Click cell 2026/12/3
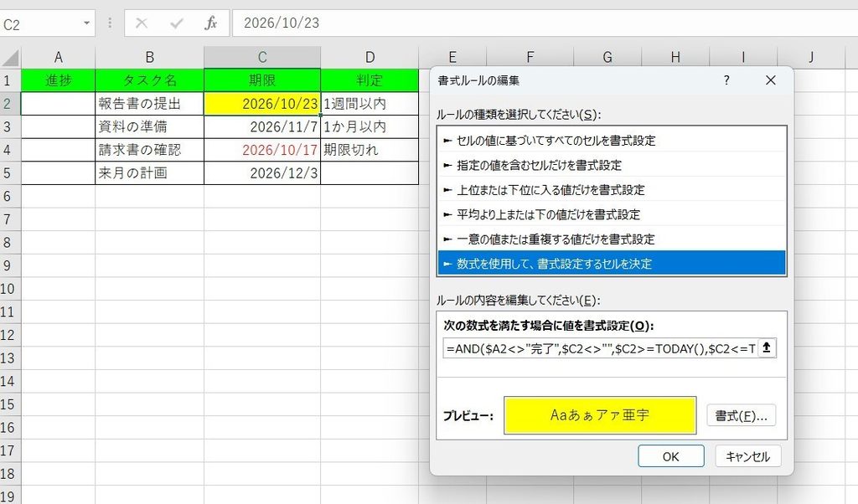This screenshot has height=504, width=858. click(x=262, y=172)
